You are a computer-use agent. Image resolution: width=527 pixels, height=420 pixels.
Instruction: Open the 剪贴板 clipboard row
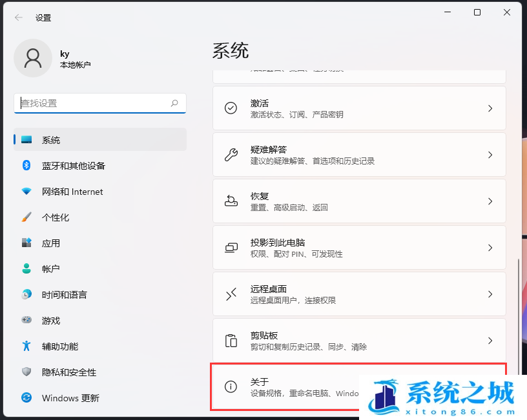[x=359, y=340]
